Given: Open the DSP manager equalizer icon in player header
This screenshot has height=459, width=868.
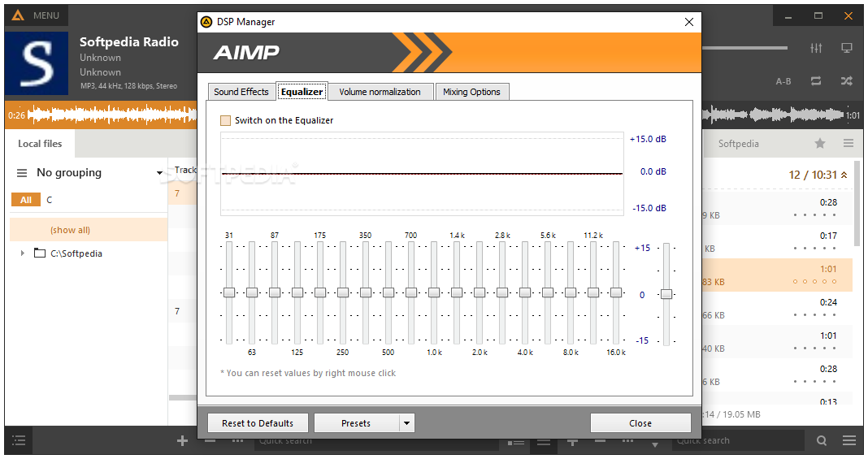Looking at the screenshot, I should pos(816,48).
